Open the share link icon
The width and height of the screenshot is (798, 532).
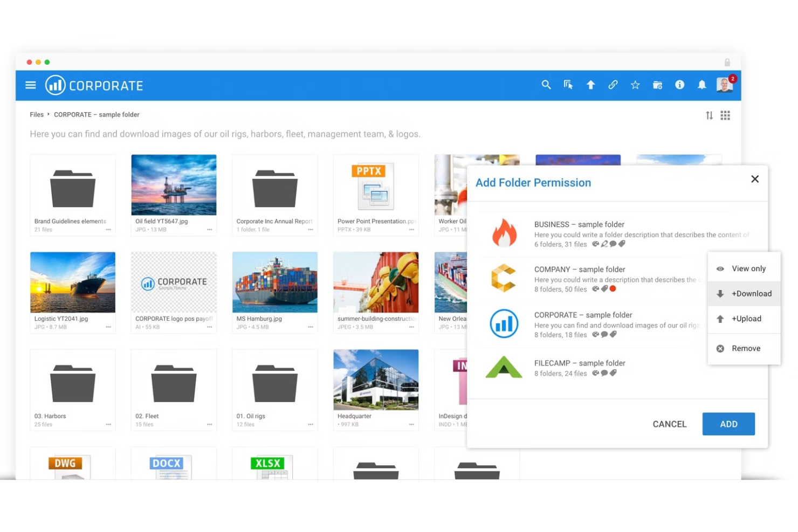(613, 85)
